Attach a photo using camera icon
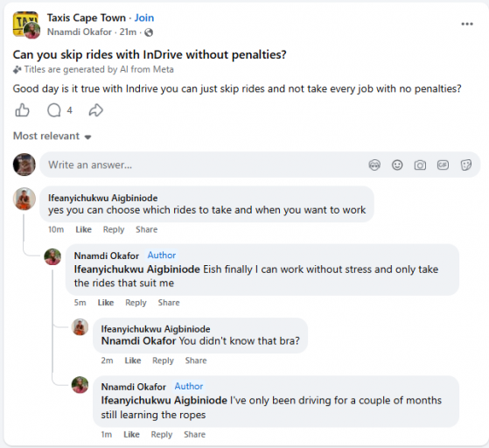 tap(420, 164)
